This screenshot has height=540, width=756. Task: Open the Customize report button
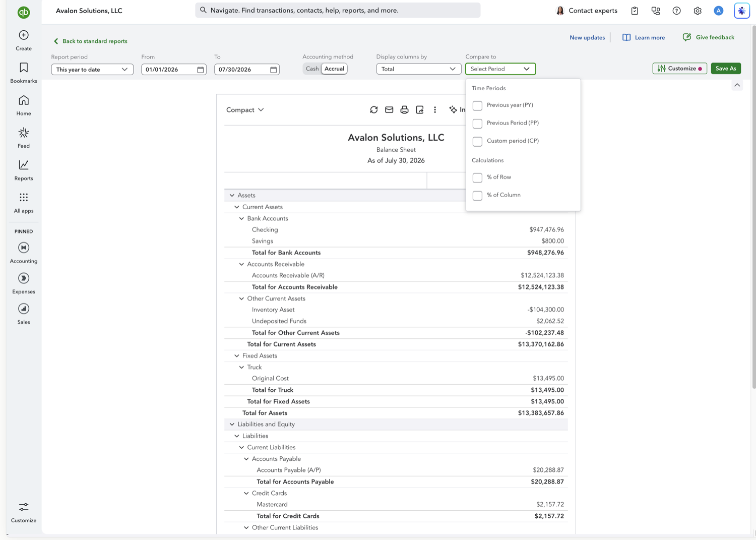pos(679,69)
